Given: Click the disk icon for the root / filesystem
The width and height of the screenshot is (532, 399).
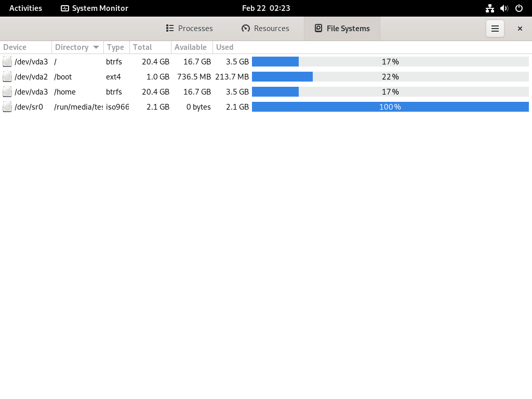Looking at the screenshot, I should click(x=7, y=61).
